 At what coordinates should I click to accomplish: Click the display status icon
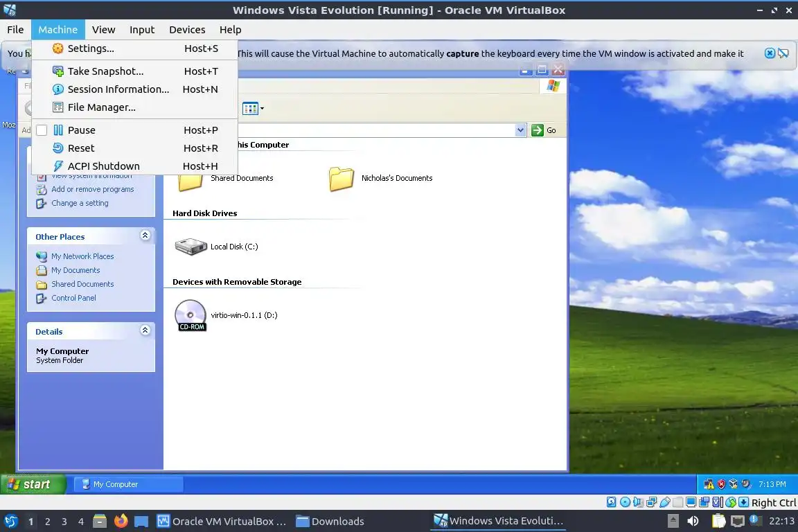pos(691,502)
